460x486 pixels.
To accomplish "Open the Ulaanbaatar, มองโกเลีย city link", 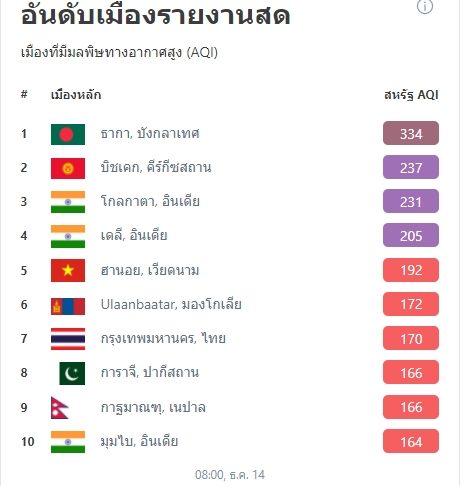I will [171, 305].
